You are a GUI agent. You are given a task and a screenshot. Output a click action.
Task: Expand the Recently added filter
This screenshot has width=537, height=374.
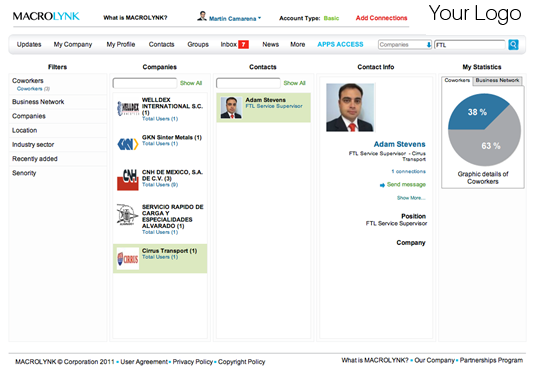coord(35,159)
